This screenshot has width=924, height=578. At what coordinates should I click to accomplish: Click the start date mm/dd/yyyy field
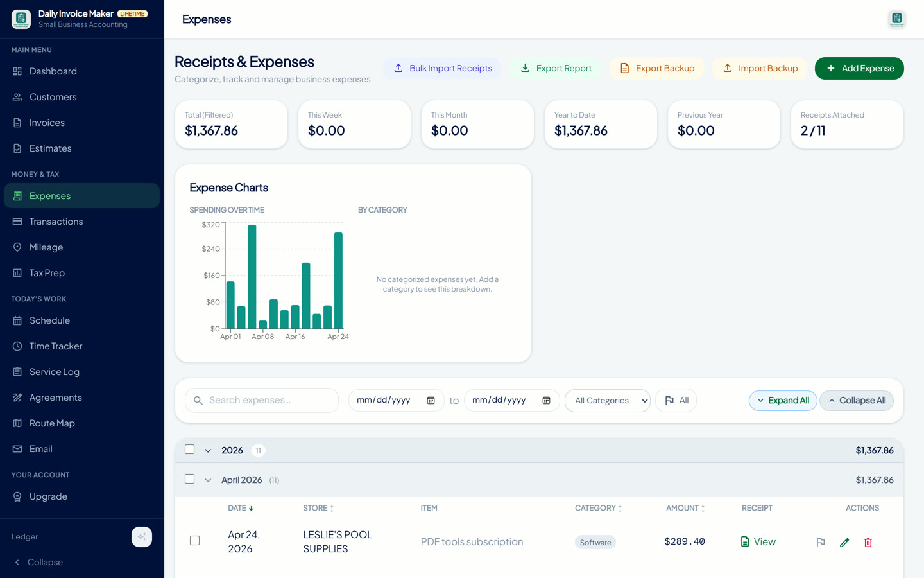click(x=397, y=400)
